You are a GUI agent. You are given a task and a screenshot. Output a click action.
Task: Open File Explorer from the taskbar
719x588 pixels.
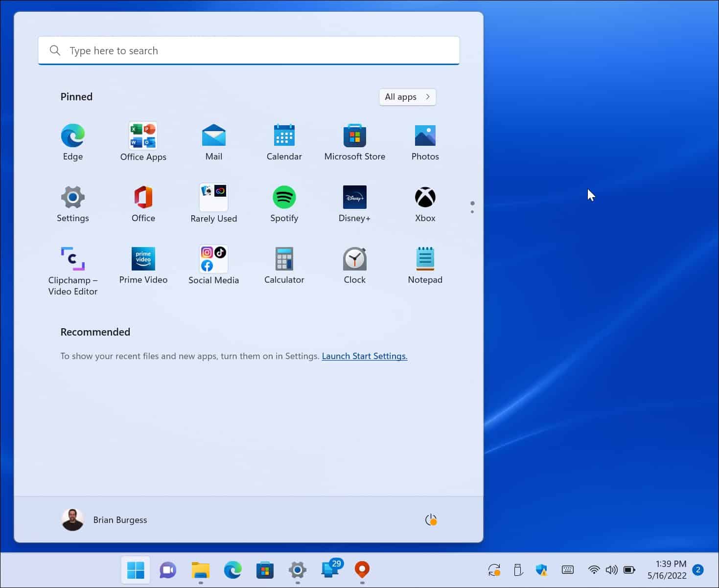(x=200, y=570)
